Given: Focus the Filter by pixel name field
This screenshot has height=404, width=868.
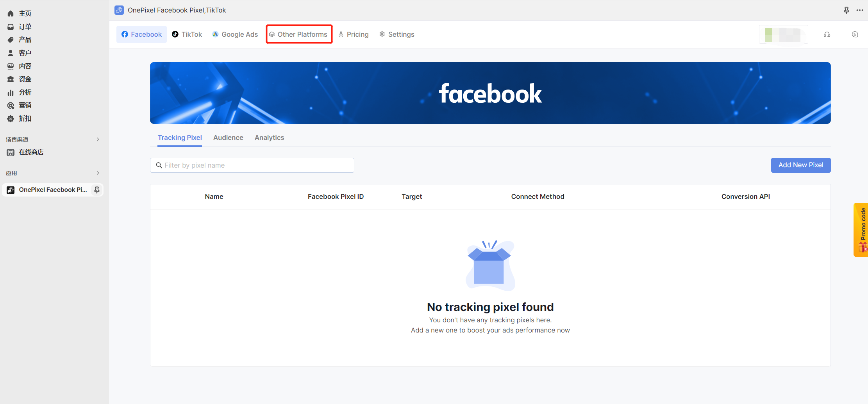Looking at the screenshot, I should coord(252,165).
